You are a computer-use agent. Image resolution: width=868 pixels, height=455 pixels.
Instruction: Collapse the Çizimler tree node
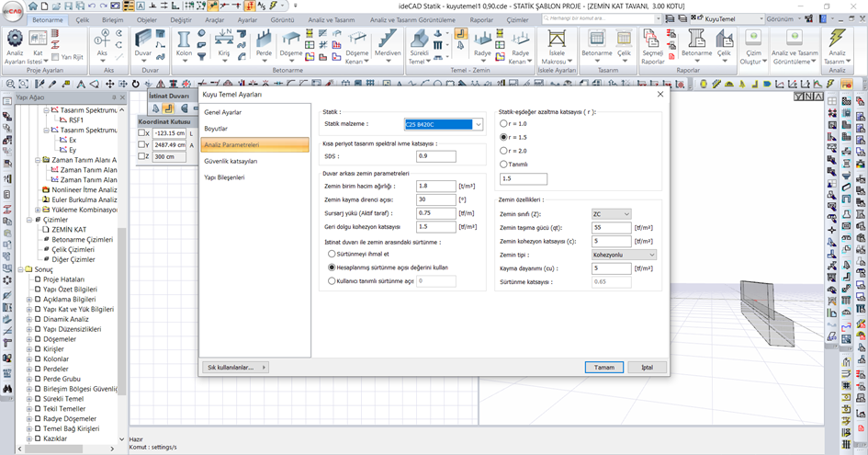tap(28, 220)
